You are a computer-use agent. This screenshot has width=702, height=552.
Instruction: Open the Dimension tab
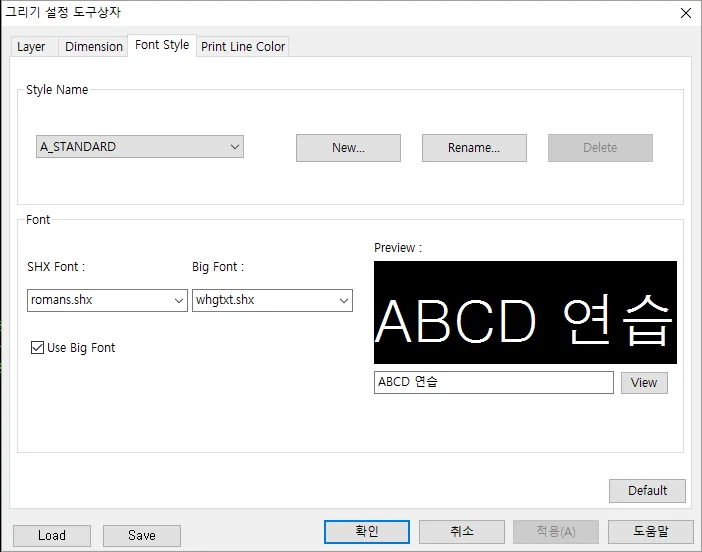(x=94, y=47)
